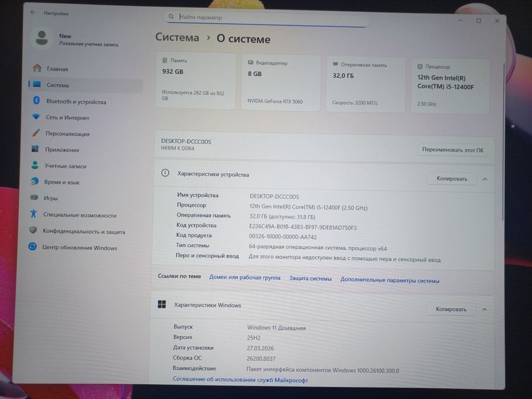
Task: Copy Windows specifications with Копировать
Action: (451, 309)
